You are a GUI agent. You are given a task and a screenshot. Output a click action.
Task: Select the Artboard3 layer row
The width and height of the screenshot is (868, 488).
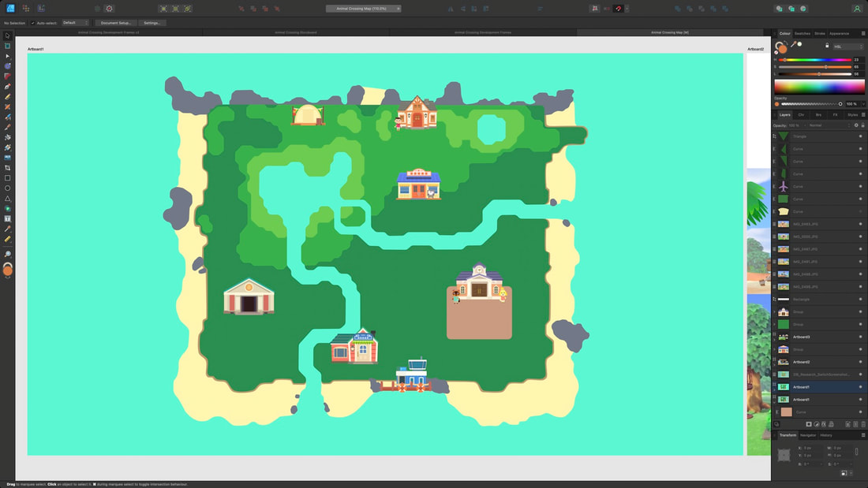[x=819, y=337]
